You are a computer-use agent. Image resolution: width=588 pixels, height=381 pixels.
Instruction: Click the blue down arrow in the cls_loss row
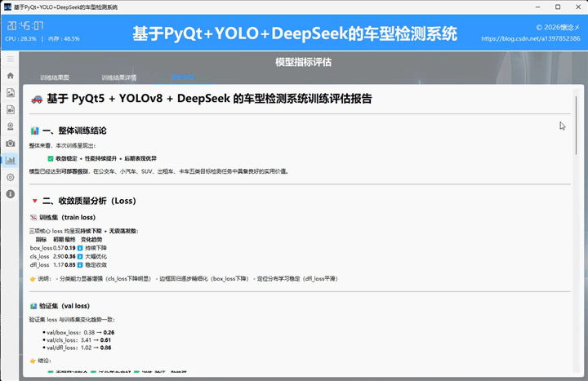(80, 257)
